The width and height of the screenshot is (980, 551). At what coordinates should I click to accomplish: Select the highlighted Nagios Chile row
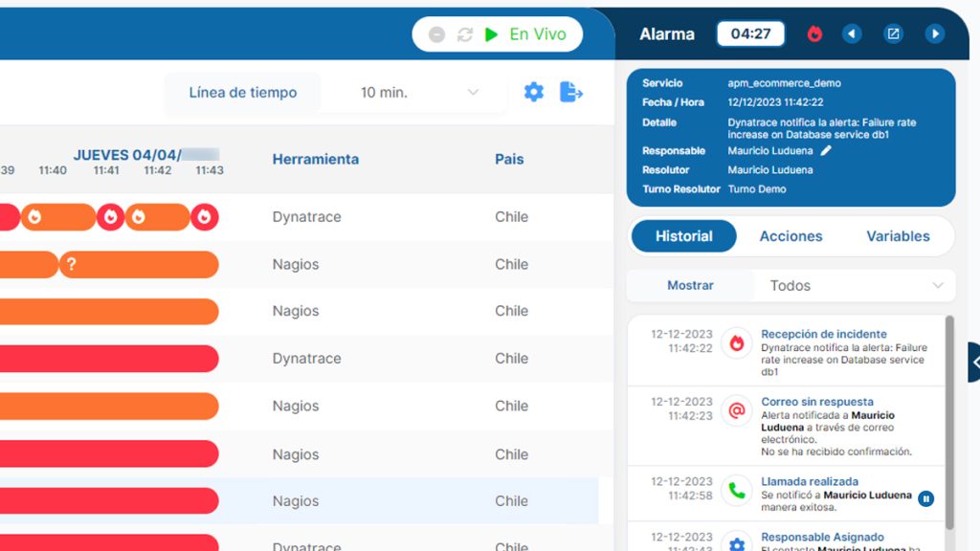tap(300, 501)
